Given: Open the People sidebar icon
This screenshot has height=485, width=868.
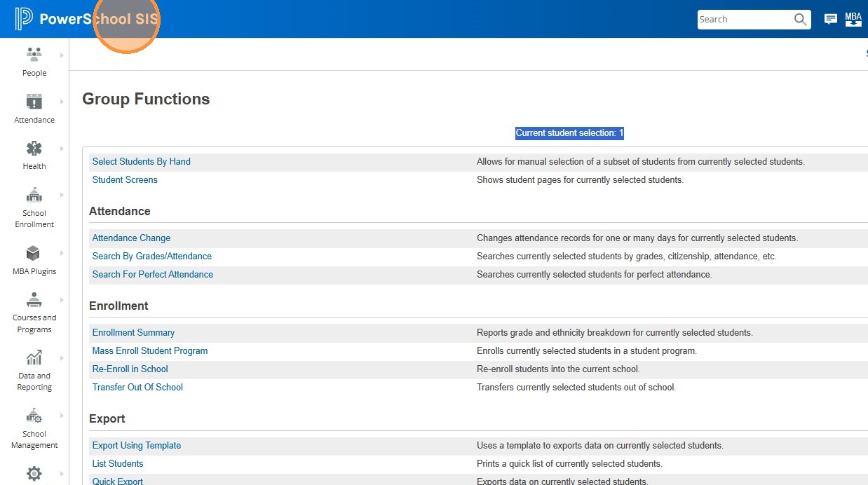Looking at the screenshot, I should click(34, 55).
